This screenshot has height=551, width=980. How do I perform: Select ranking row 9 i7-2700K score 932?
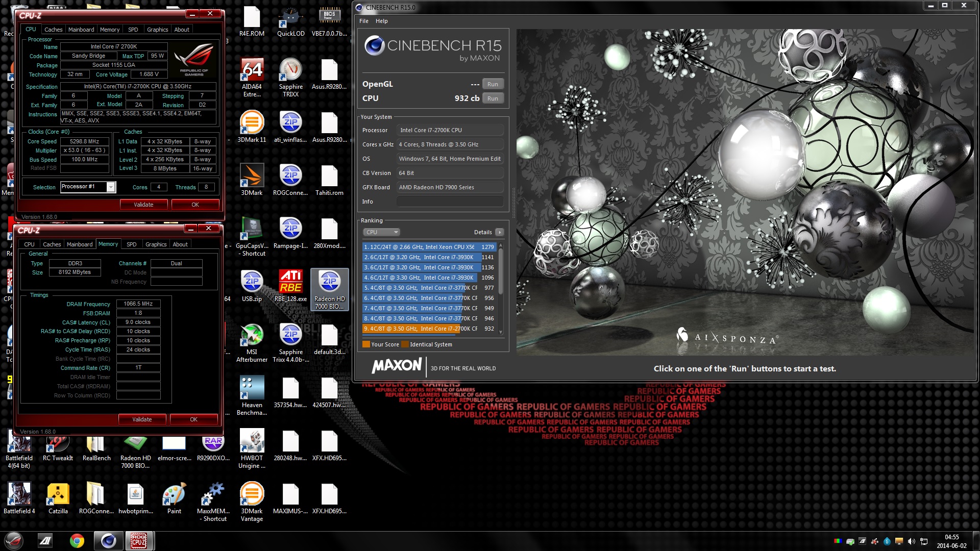coord(429,329)
